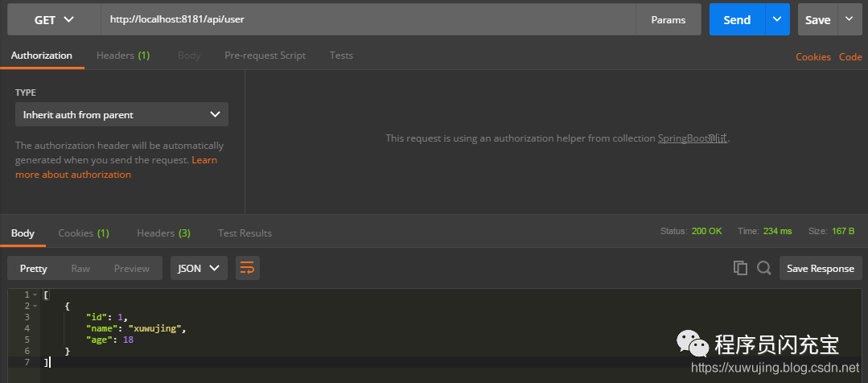Select the response Body tab
Screen dimensions: 868x383
pyautogui.click(x=23, y=233)
